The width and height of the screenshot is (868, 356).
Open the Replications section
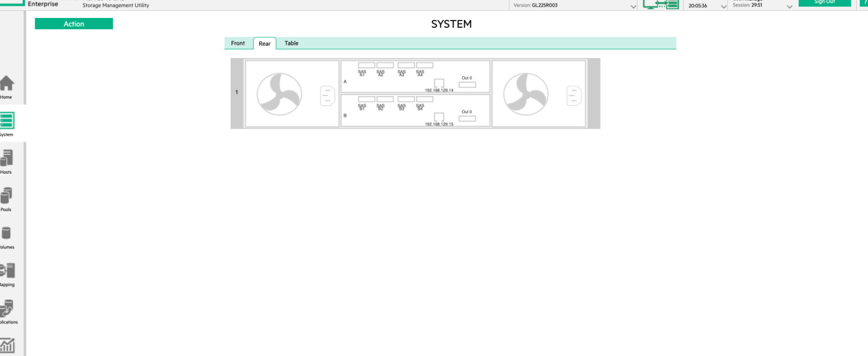8,311
